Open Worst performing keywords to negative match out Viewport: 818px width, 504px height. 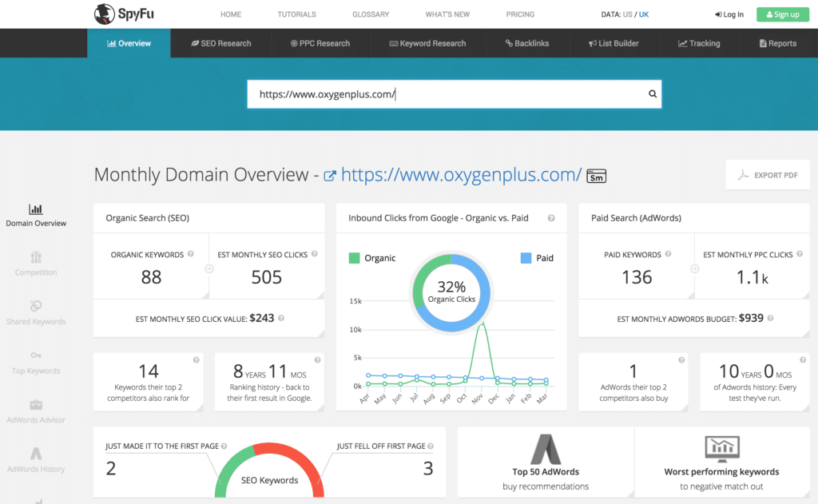[722, 462]
